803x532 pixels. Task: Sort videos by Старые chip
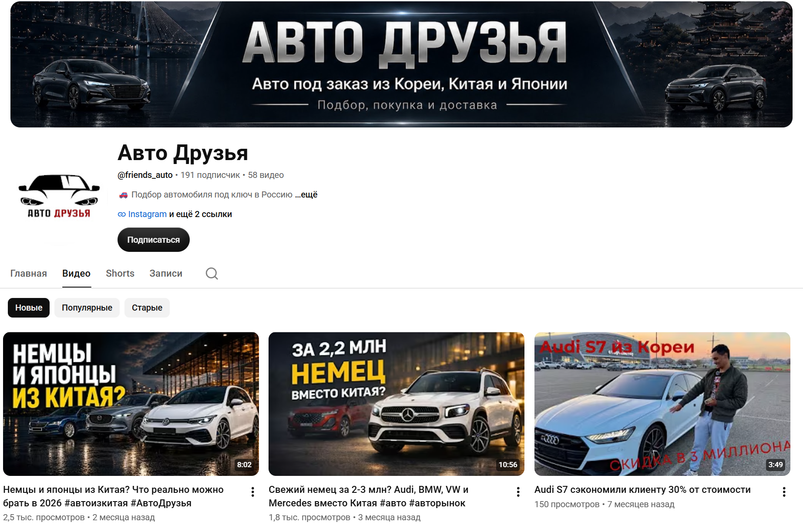147,308
